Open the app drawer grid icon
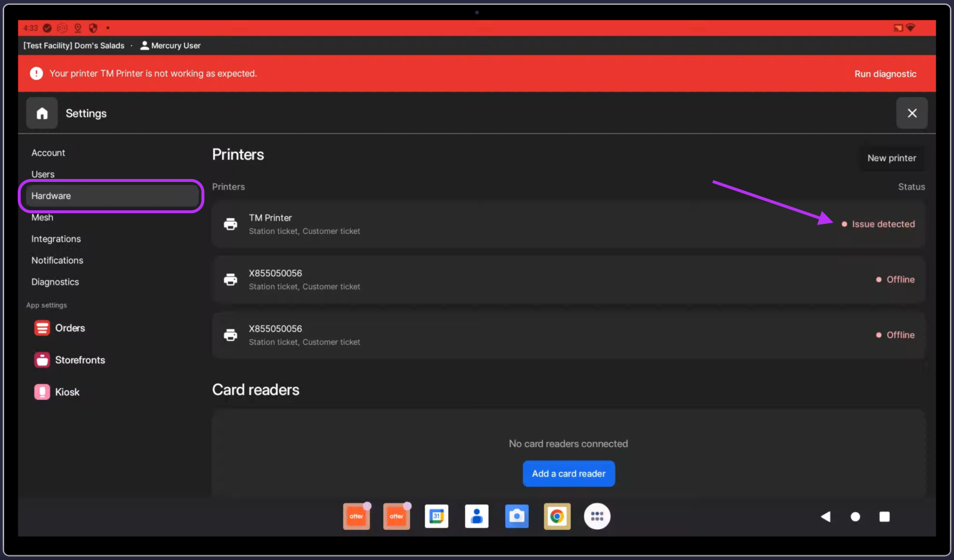954x560 pixels. pyautogui.click(x=597, y=516)
